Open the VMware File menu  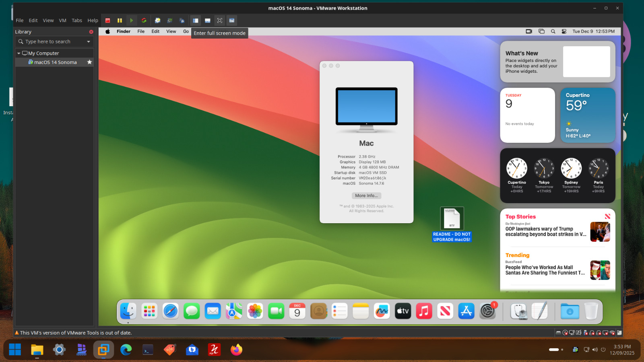(20, 21)
